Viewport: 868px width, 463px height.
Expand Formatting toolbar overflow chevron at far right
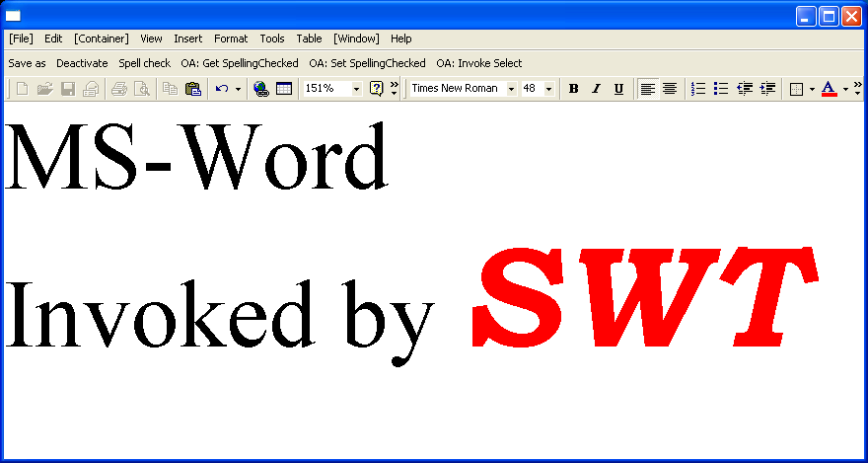click(x=858, y=89)
